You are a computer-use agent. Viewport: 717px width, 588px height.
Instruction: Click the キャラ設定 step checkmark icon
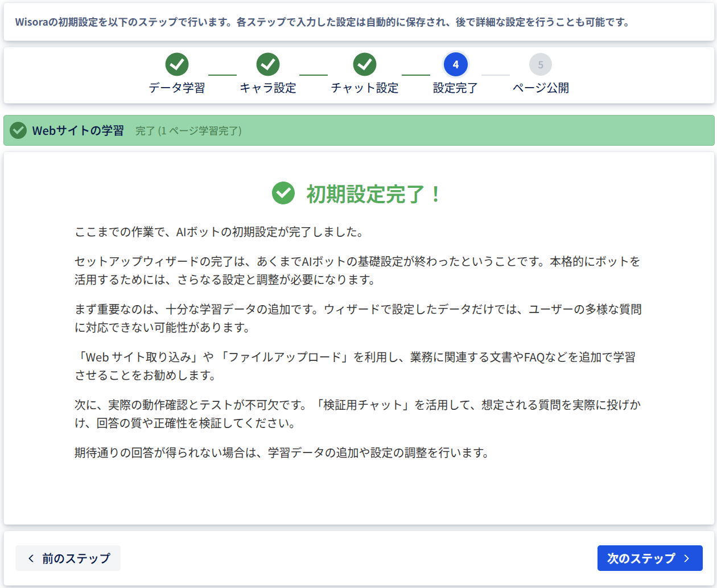tap(268, 64)
